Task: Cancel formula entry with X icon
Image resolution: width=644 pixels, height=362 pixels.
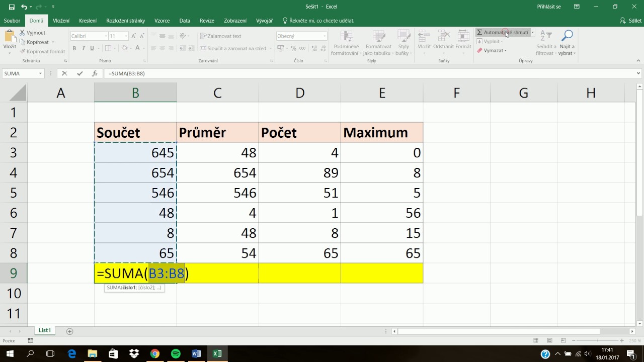Action: [x=64, y=73]
